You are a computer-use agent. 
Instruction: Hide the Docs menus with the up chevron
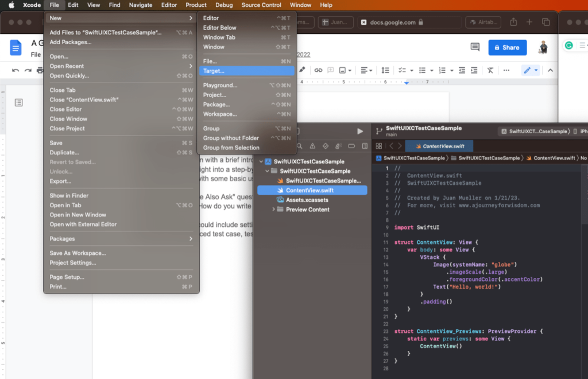coord(550,70)
